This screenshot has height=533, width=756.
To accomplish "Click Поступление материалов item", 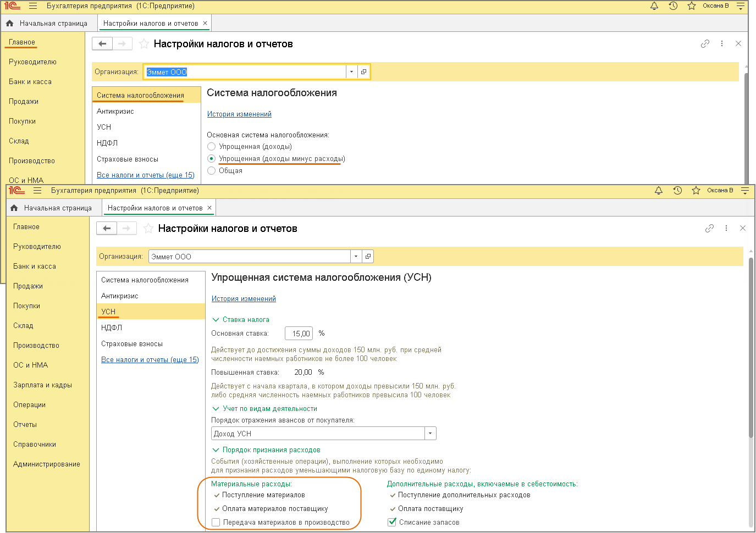I will [263, 495].
